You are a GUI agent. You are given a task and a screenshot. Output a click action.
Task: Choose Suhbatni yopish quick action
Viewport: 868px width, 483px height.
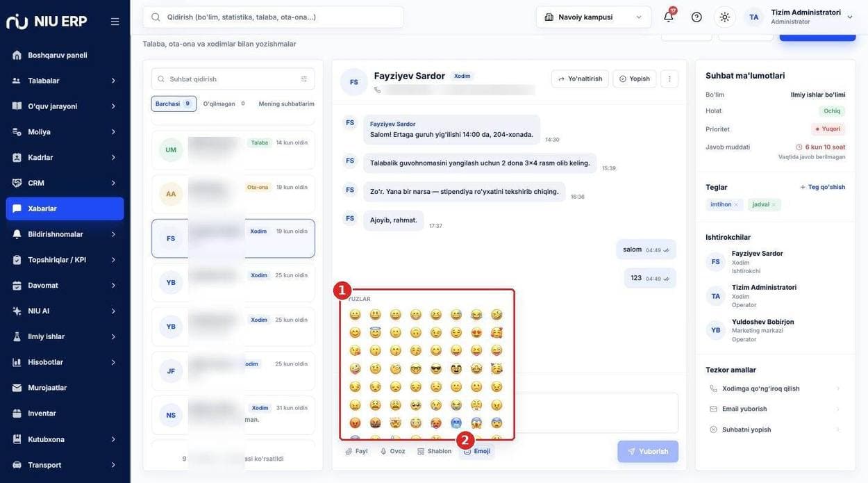pyautogui.click(x=775, y=429)
